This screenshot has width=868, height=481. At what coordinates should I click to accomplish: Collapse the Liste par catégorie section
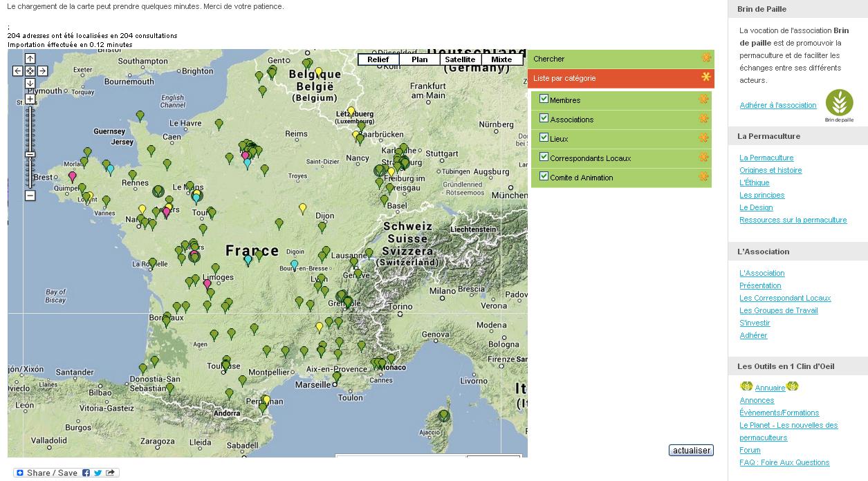[x=705, y=77]
